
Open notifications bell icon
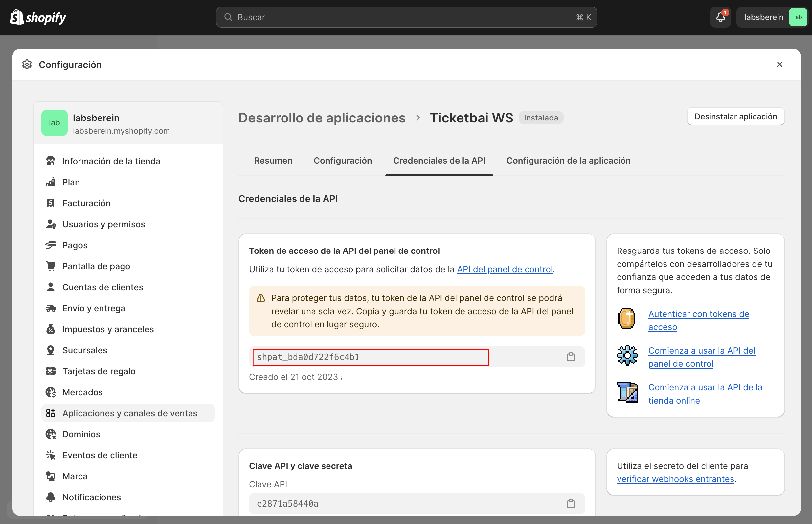coord(720,17)
